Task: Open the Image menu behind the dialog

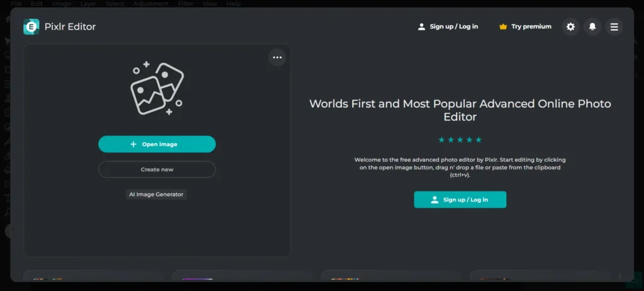Action: [x=62, y=4]
